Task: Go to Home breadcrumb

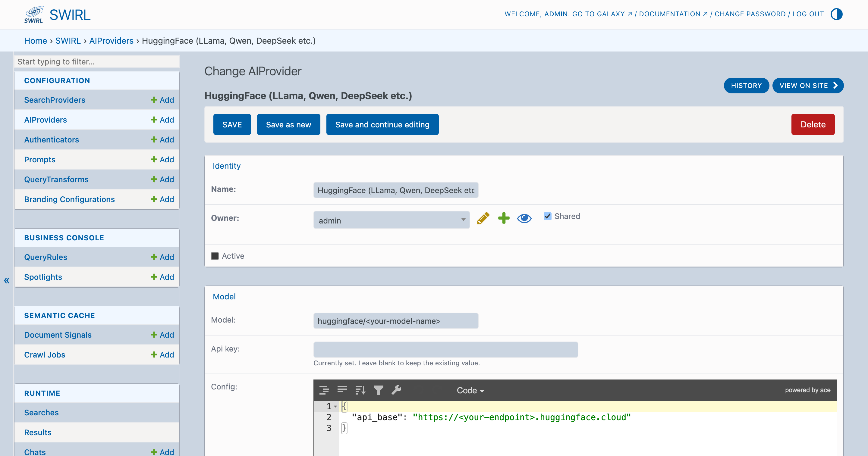Action: (35, 41)
